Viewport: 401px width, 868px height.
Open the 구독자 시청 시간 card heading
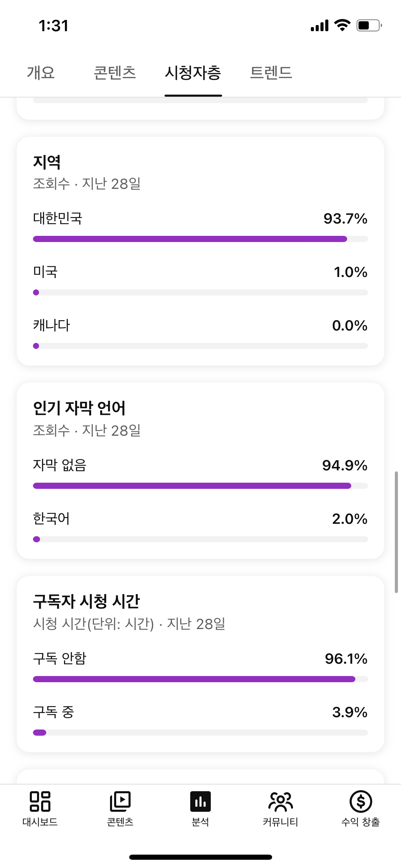coord(86,601)
